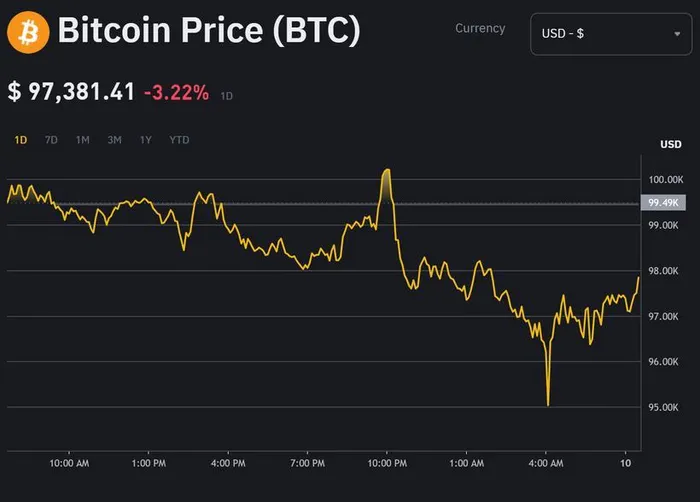This screenshot has height=502, width=700.
Task: Click the small 1D label beside percentage
Action: [x=226, y=96]
